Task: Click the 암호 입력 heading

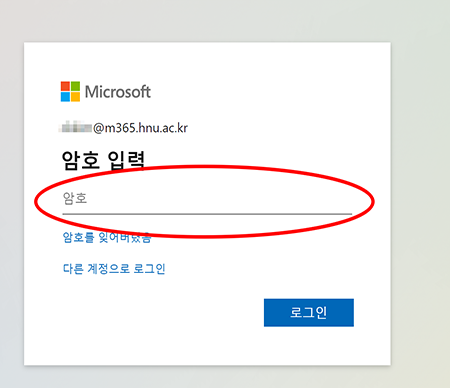Action: (103, 160)
